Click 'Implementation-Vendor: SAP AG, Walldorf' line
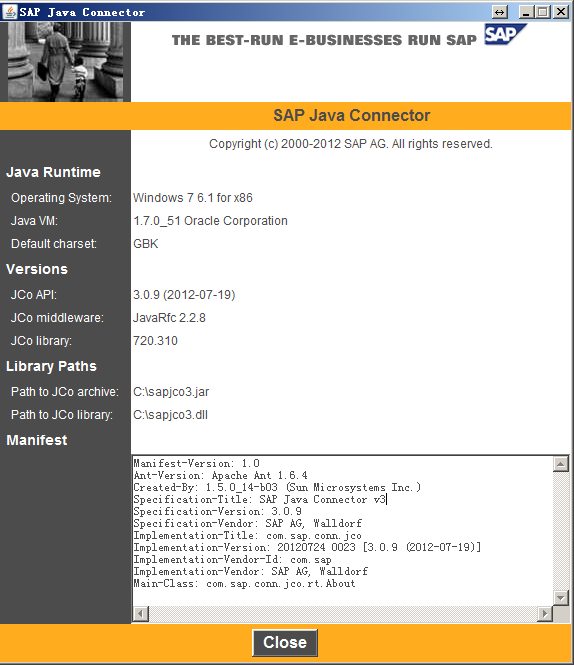This screenshot has width=574, height=665. [x=251, y=571]
